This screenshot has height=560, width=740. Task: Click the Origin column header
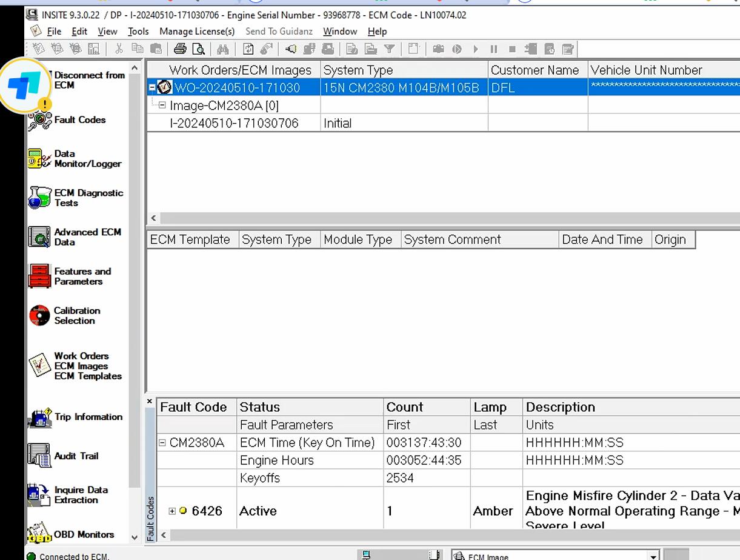pyautogui.click(x=673, y=239)
